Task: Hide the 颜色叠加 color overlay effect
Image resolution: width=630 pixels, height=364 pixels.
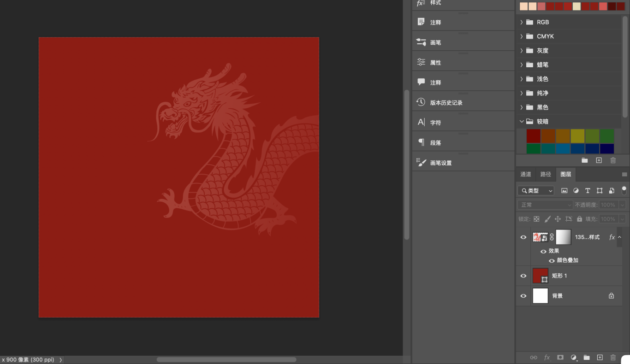Action: pyautogui.click(x=552, y=260)
